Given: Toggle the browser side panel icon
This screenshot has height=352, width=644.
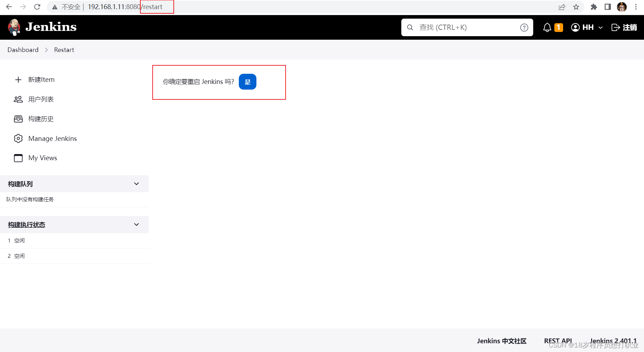Looking at the screenshot, I should click(x=608, y=7).
